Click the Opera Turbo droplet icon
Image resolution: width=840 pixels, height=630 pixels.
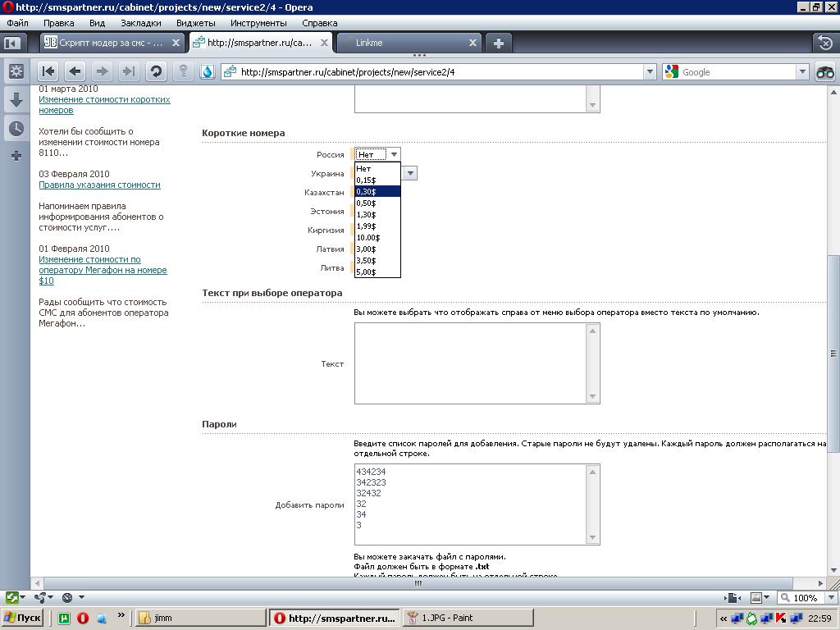[208, 72]
